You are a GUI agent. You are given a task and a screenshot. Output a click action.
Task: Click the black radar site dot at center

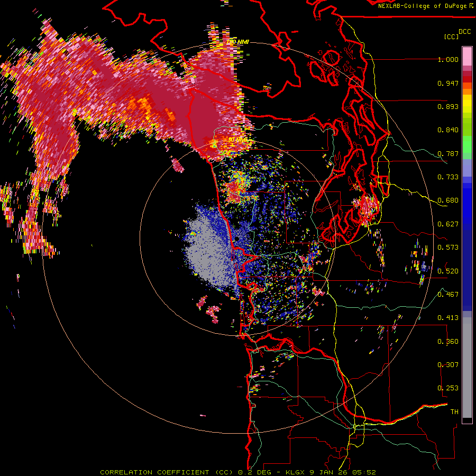point(236,239)
